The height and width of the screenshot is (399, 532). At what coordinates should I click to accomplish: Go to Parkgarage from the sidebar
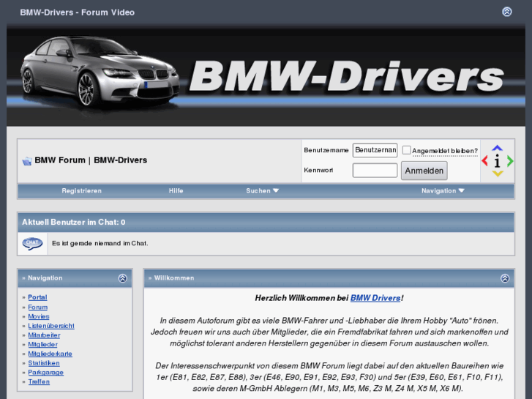coord(45,373)
